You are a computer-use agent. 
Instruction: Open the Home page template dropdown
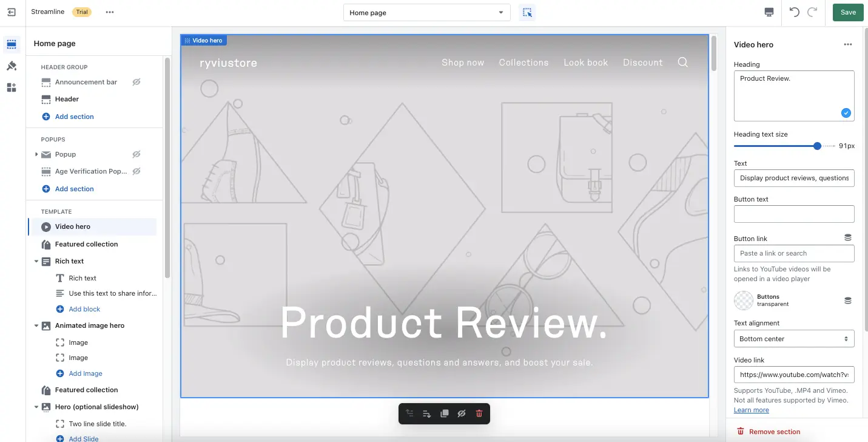(426, 12)
